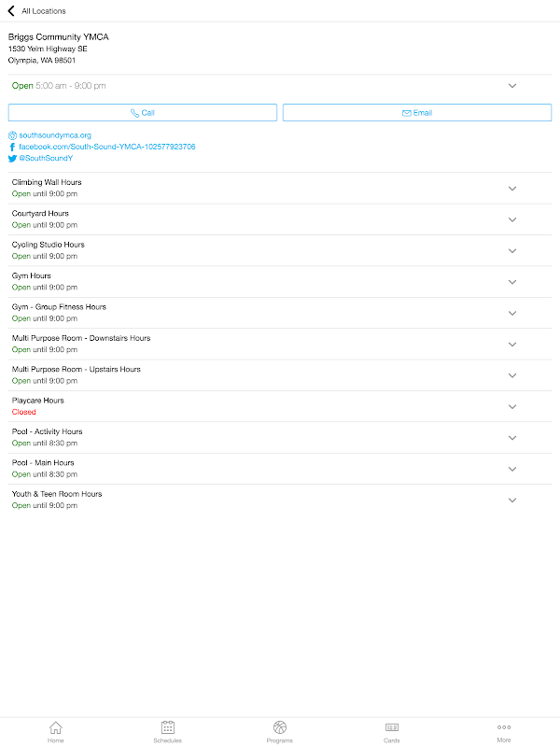Expand Multi Purpose Room - Downstairs Hours chevron

(512, 345)
